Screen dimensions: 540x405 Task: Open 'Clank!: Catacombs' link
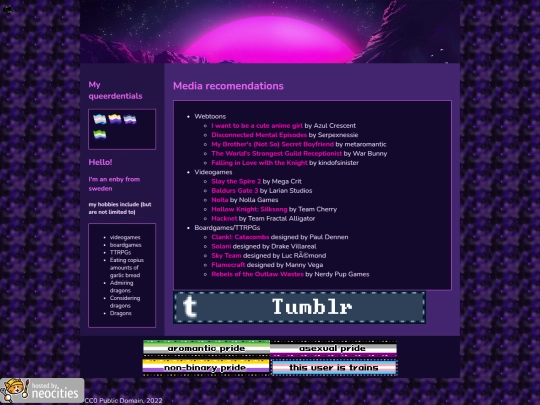[240, 237]
